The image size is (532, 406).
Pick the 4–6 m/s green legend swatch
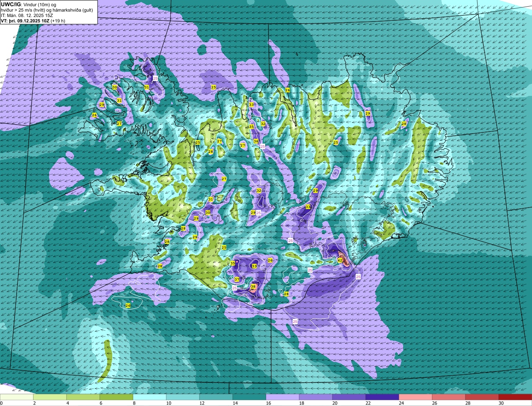click(x=83, y=397)
